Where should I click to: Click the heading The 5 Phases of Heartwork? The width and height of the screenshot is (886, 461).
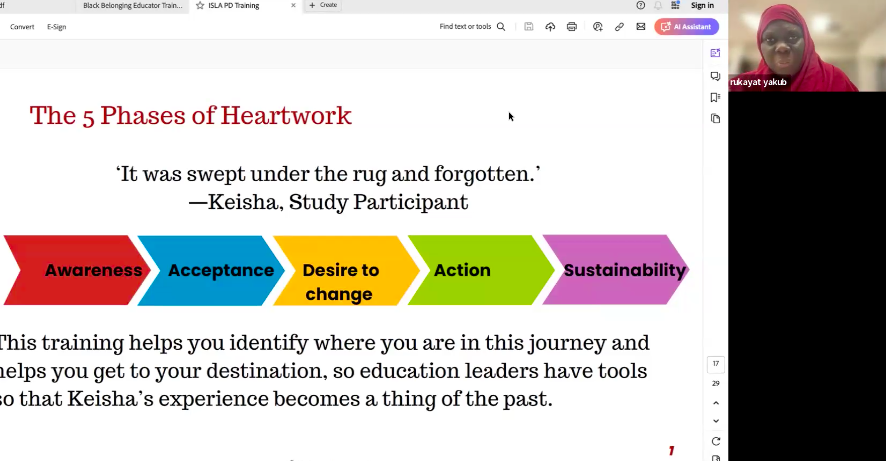190,116
